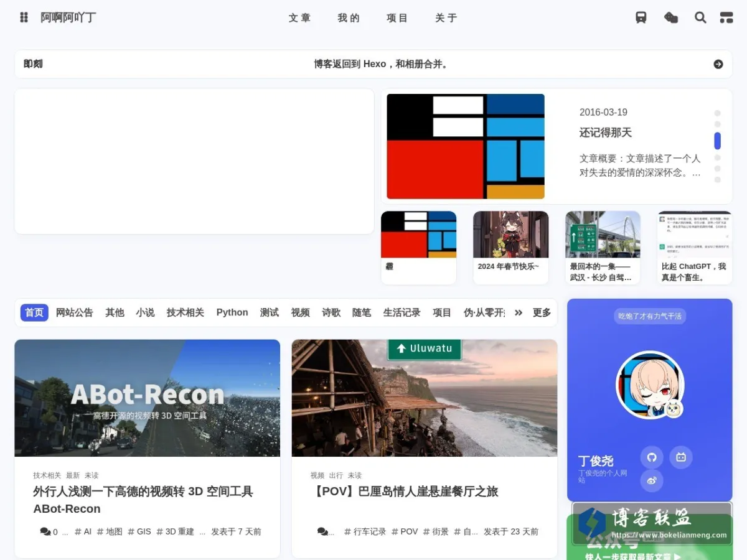Click the # GIS tag
This screenshot has height=560, width=747.
pos(139,531)
